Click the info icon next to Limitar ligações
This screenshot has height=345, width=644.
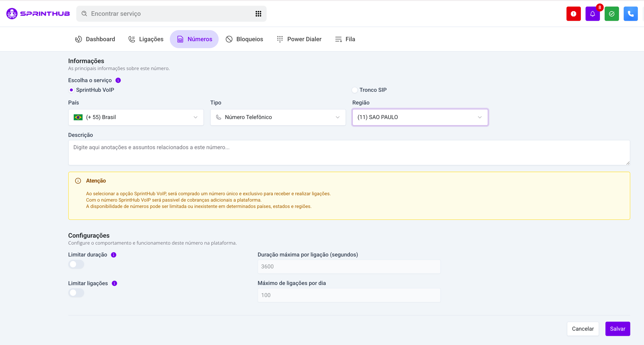pyautogui.click(x=114, y=283)
